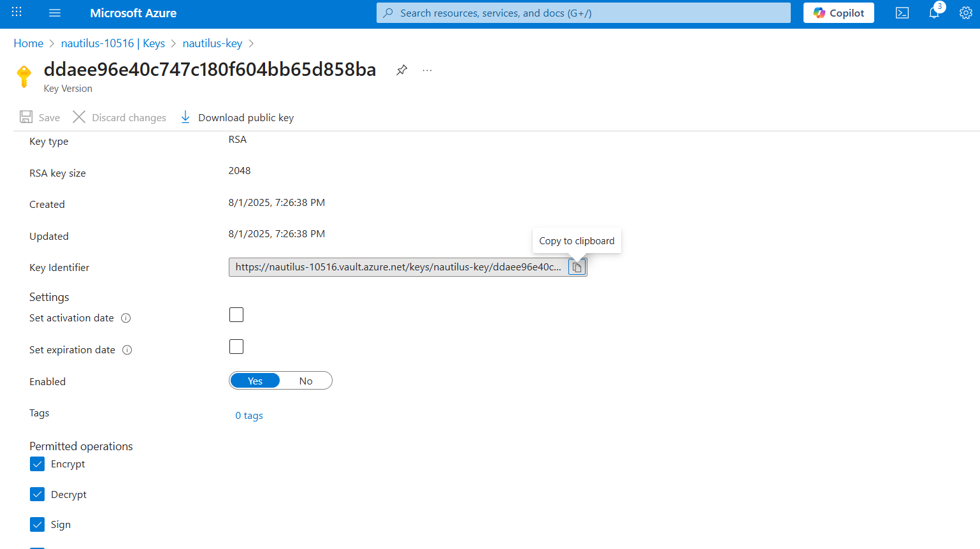Click the Microsoft Azure logo text
Screen dimensions: 980x549
[133, 13]
